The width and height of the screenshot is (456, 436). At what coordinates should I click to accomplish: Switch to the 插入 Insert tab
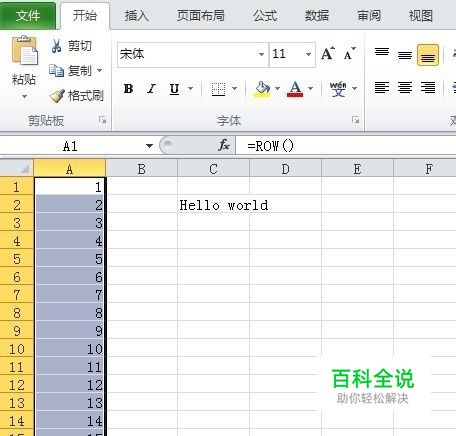click(137, 16)
